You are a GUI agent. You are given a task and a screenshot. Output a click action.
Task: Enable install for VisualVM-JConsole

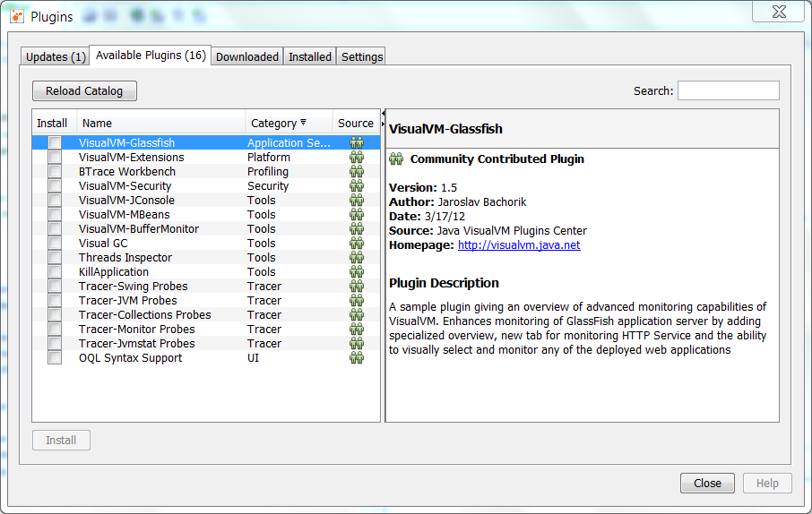click(x=55, y=201)
